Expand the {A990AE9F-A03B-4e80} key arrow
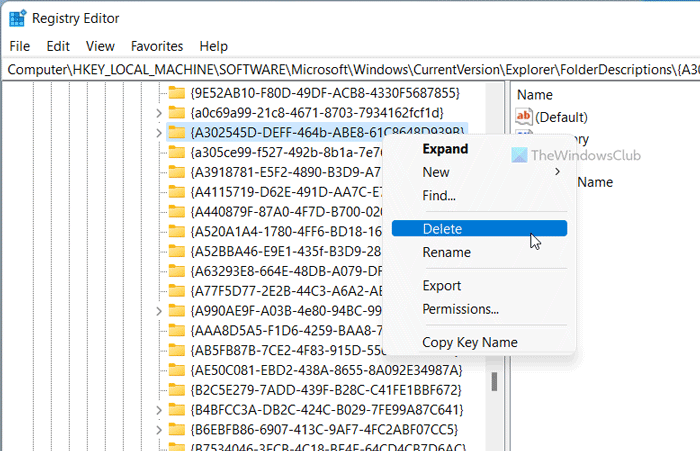The image size is (700, 451). click(159, 311)
